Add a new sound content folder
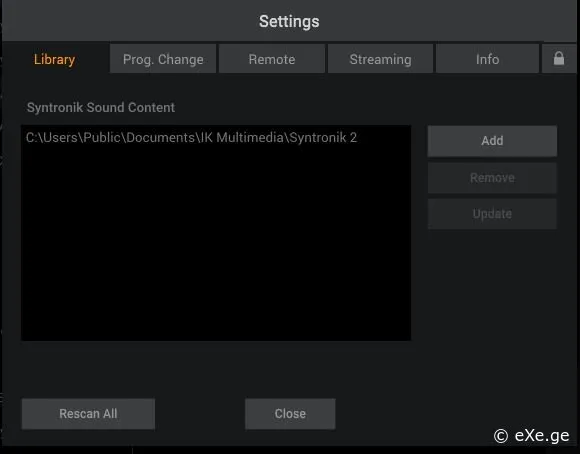Viewport: 580px width, 454px height. click(492, 141)
